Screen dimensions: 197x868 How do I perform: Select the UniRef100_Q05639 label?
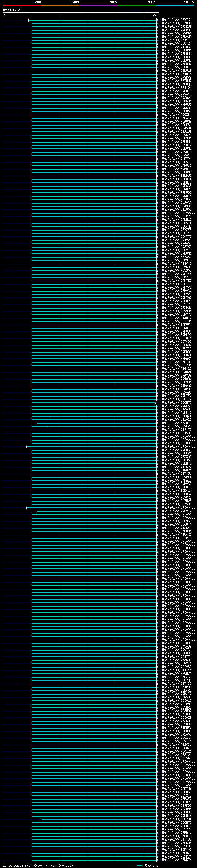point(176,647)
